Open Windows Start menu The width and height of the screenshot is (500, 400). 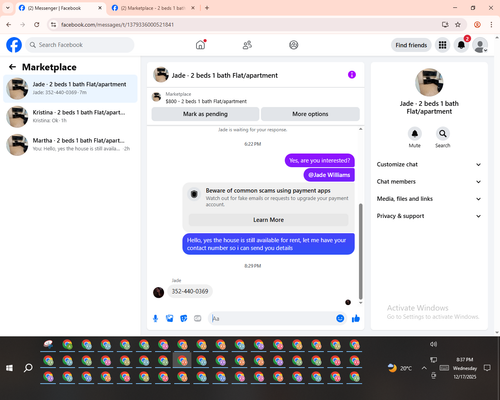pyautogui.click(x=9, y=368)
